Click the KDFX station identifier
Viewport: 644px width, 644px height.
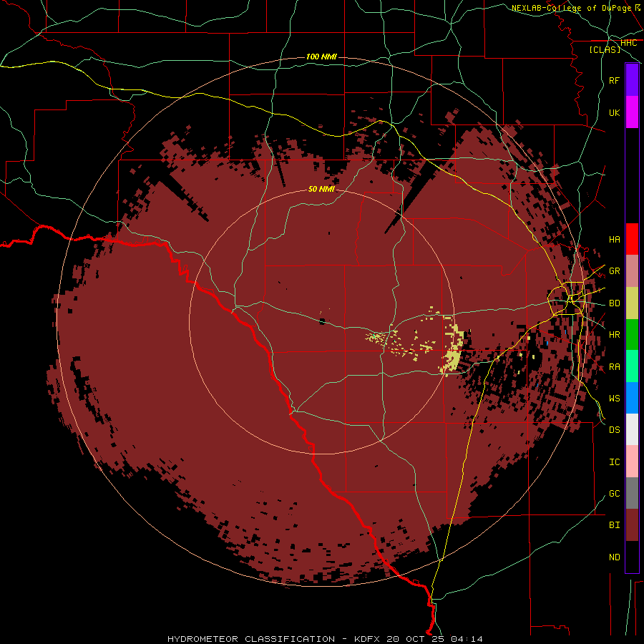(x=368, y=639)
